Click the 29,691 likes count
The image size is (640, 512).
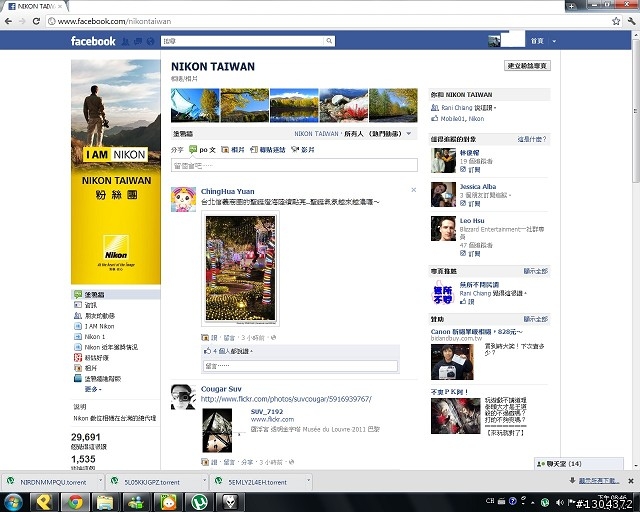point(86,437)
